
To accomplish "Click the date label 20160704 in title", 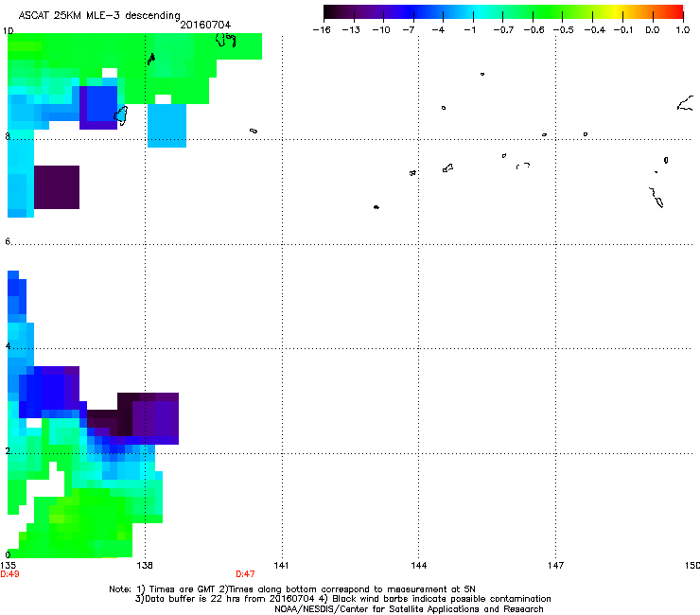I will pyautogui.click(x=205, y=25).
